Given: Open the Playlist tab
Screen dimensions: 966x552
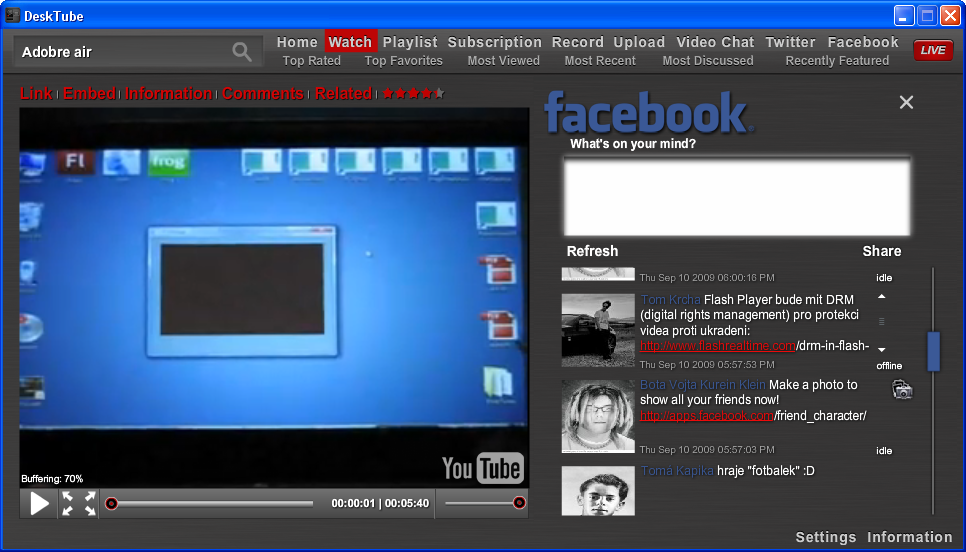Looking at the screenshot, I should click(410, 42).
